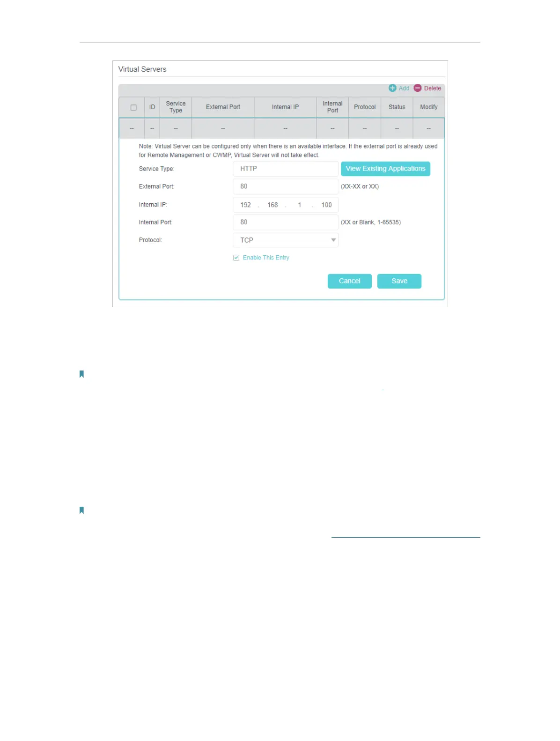Click the Delete label text

(433, 88)
